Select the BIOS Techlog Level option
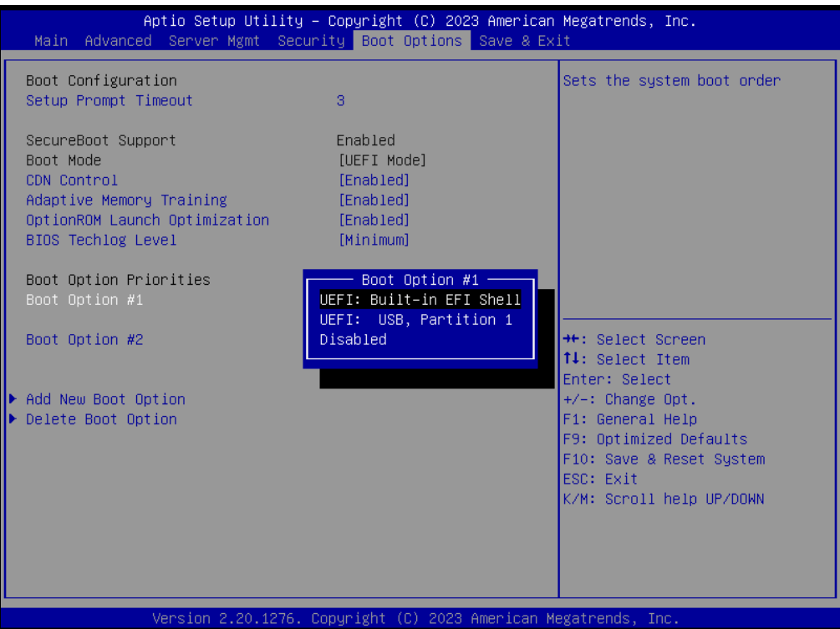The height and width of the screenshot is (629, 840). (x=101, y=240)
